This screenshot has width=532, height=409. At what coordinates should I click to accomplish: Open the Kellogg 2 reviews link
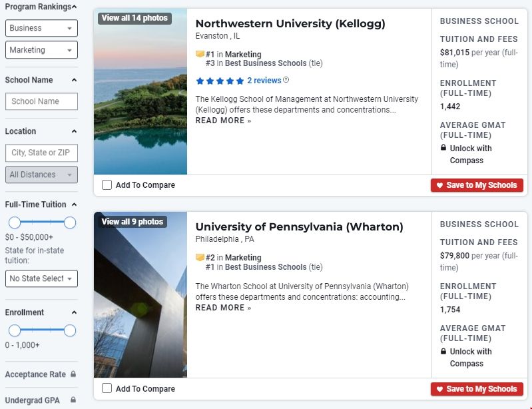[x=264, y=81]
